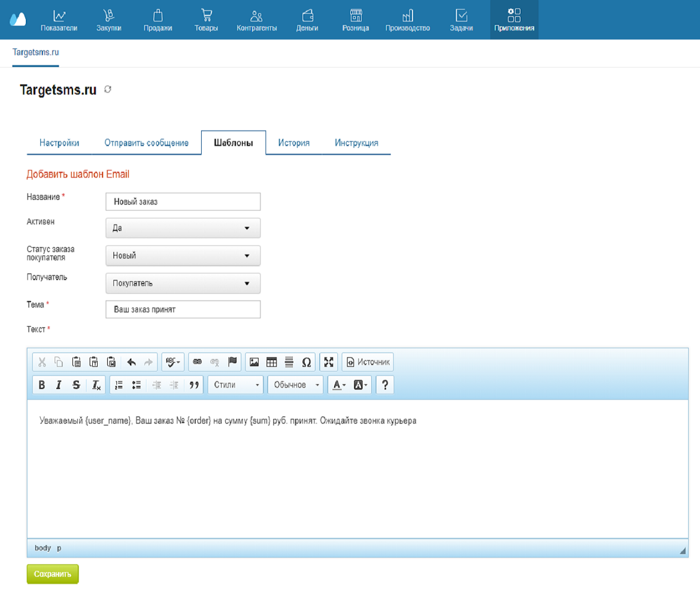This screenshot has height=590, width=700.
Task: Click the Targetsms.ru tab under the navigation bar
Action: pos(36,52)
